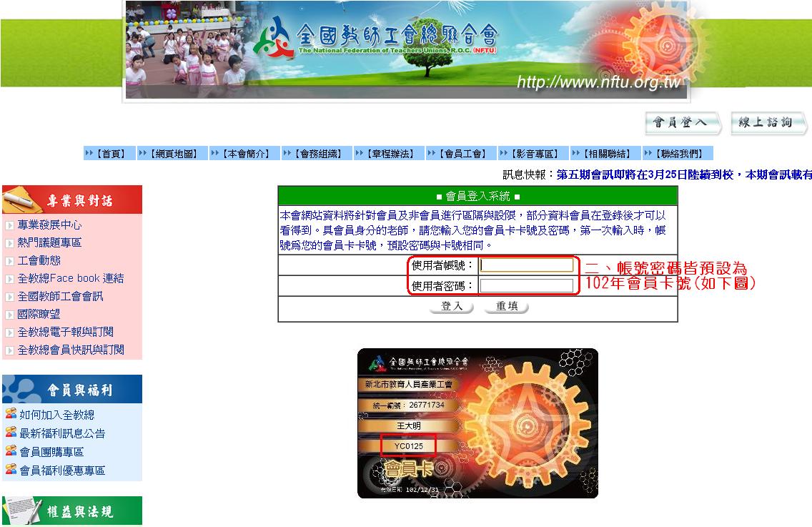Open the 會員工會 menu item
This screenshot has width=812, height=527.
click(x=462, y=154)
